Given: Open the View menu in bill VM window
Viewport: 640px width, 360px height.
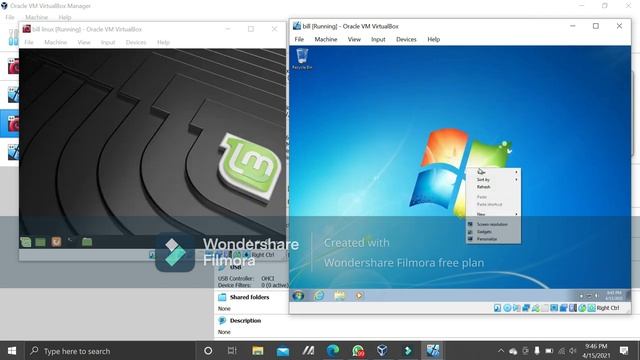Looking at the screenshot, I should point(354,39).
